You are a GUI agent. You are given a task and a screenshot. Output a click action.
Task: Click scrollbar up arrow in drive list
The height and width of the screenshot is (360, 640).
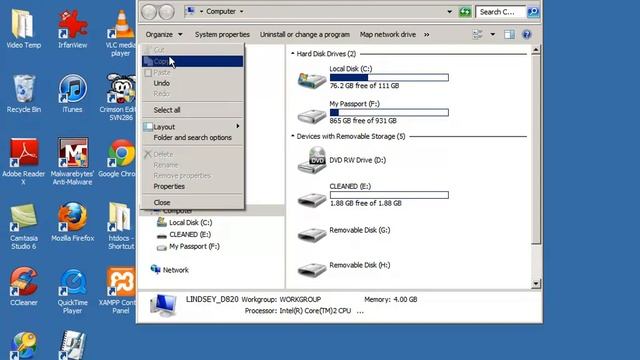(x=536, y=50)
